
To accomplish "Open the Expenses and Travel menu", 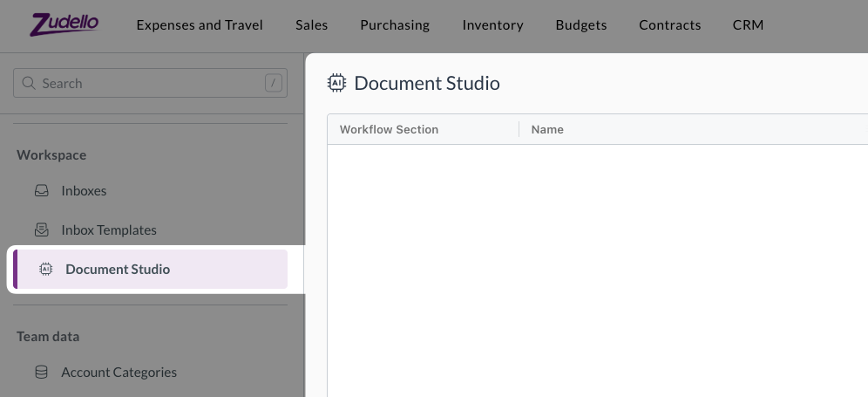I will pyautogui.click(x=200, y=24).
